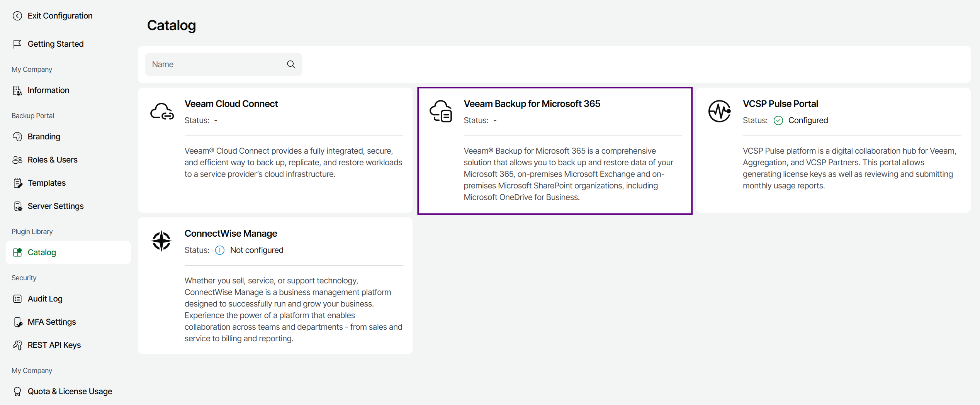Select the Catalog menu item

(x=42, y=252)
